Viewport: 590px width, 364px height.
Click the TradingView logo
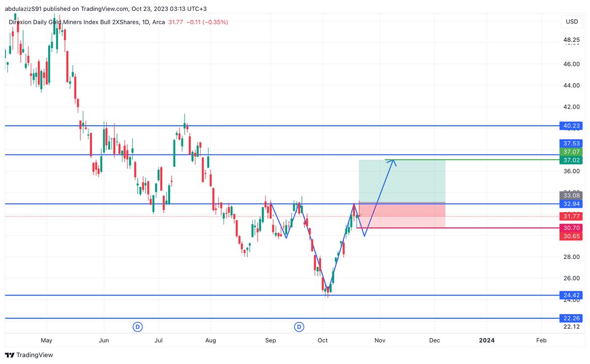click(x=29, y=355)
